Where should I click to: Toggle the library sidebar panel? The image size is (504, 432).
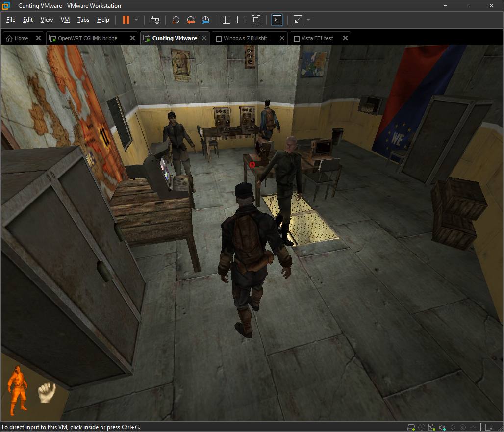tap(227, 20)
